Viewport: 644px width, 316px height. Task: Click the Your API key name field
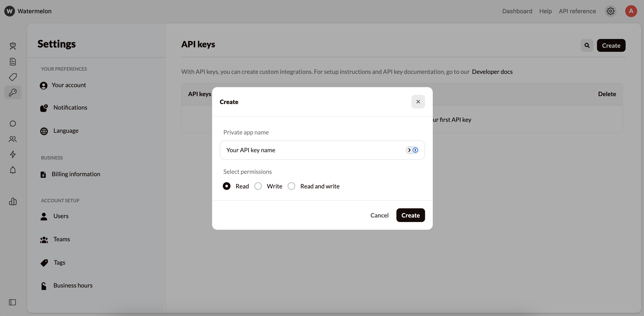(322, 150)
